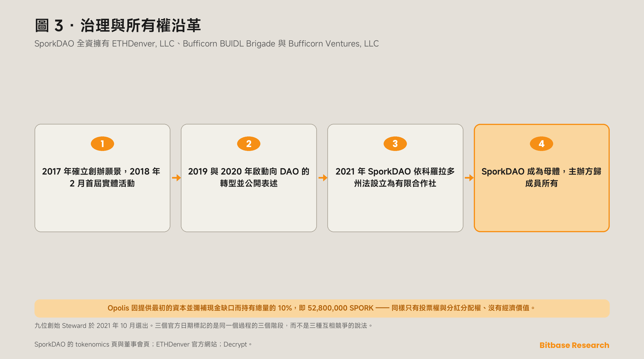Click the Bitbase Research label
The width and height of the screenshot is (644, 359).
[574, 345]
